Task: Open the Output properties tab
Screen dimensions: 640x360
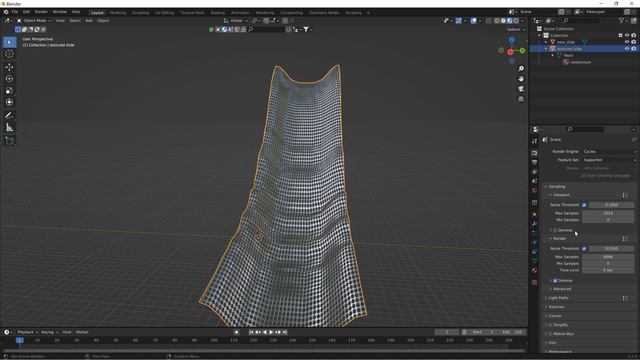Action: click(535, 162)
